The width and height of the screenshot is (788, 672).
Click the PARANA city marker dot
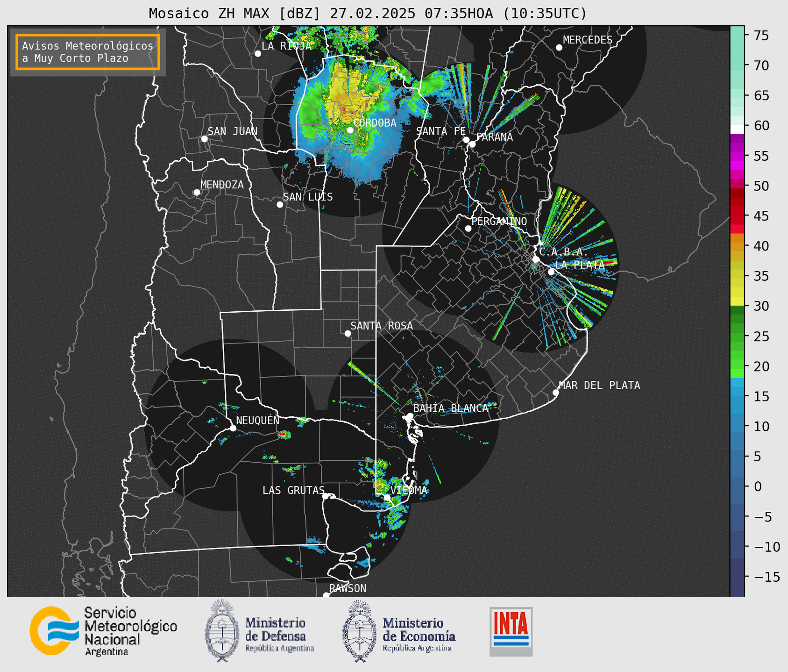(472, 144)
